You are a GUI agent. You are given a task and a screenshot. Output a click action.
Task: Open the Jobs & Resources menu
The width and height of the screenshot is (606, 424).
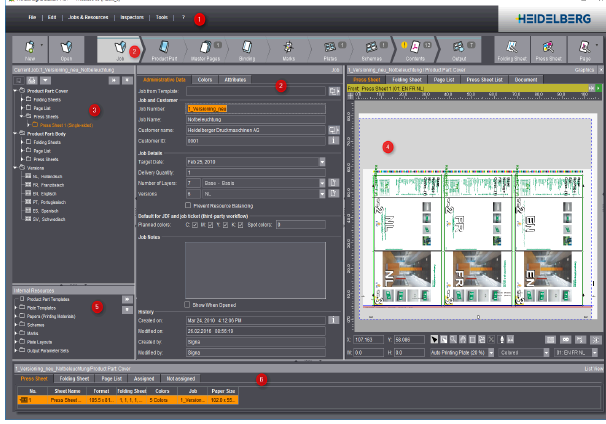coord(88,17)
